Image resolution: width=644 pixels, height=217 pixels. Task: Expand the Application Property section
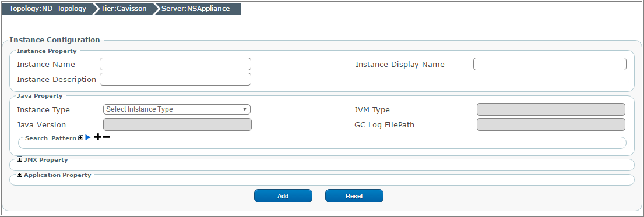pyautogui.click(x=20, y=175)
